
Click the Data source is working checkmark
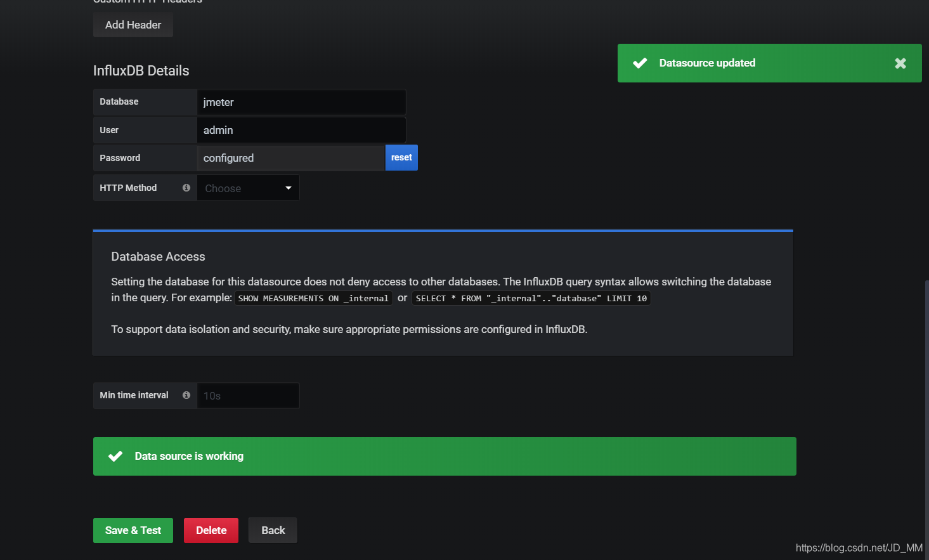point(115,456)
